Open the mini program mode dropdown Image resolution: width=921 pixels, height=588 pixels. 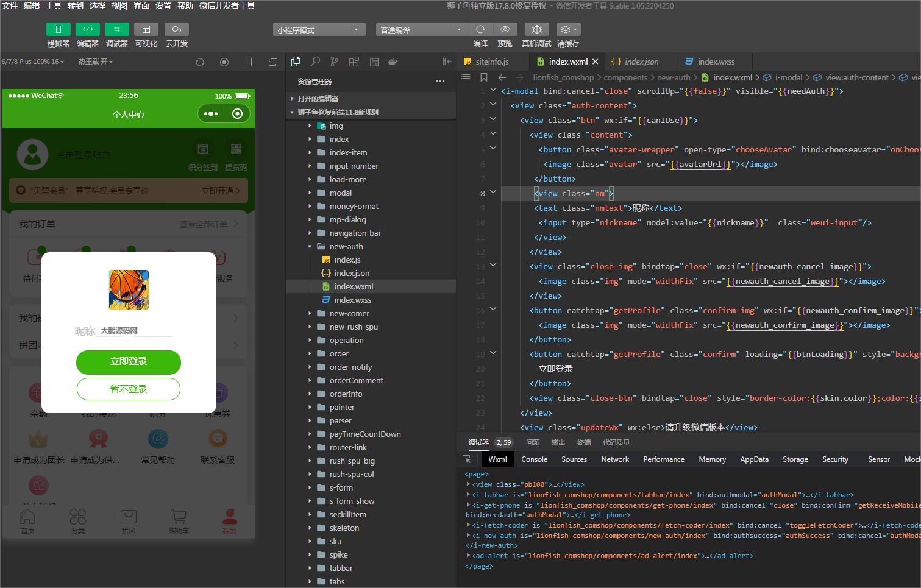[319, 30]
